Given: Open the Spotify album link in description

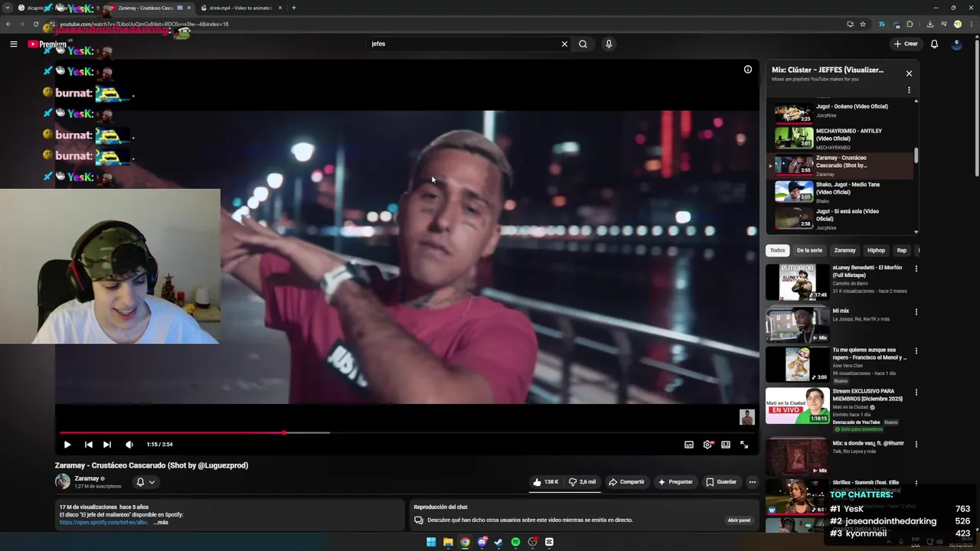Looking at the screenshot, I should pos(103,522).
